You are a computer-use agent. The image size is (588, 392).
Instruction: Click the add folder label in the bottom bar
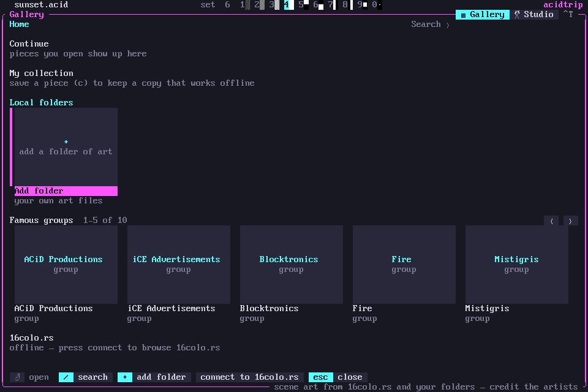[x=161, y=377]
